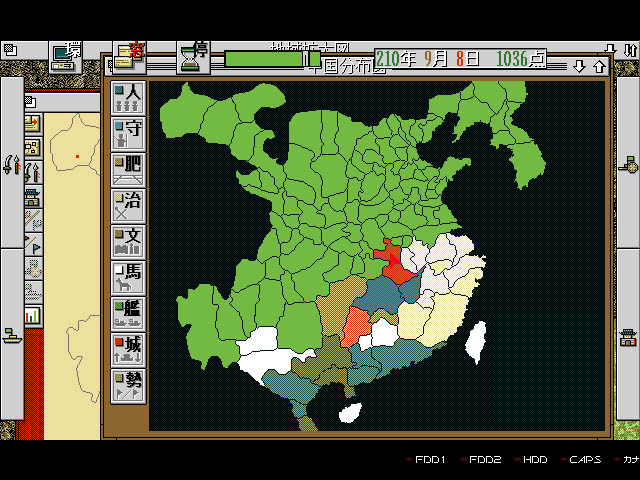Viewport: 640px width, 480px height.
Task: Select the 人 population map mode
Action: coord(127,99)
